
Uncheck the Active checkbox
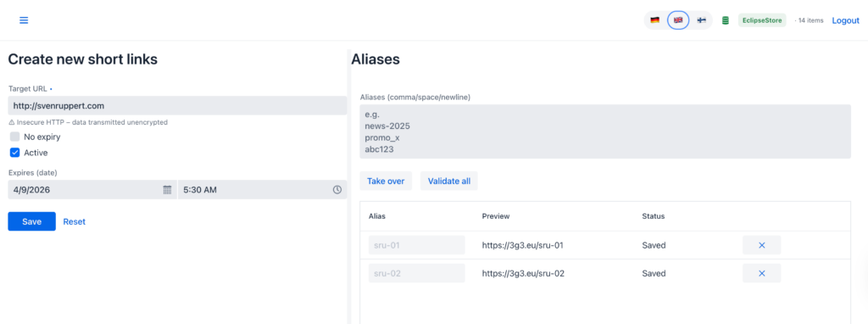click(x=15, y=153)
